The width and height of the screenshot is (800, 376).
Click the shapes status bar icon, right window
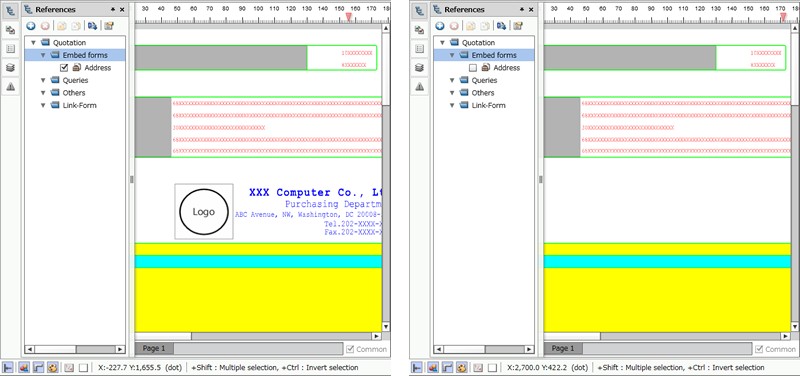click(x=433, y=367)
